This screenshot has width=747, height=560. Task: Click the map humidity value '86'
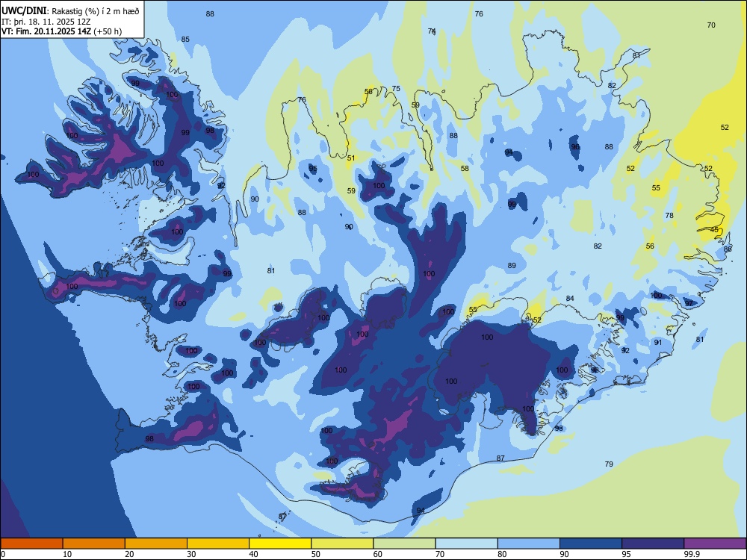[x=728, y=249]
